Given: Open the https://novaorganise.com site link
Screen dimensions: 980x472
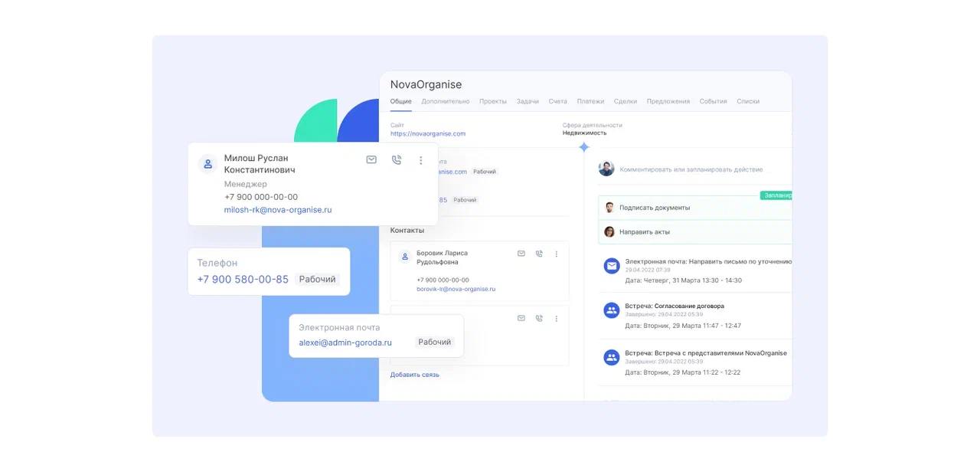Looking at the screenshot, I should coord(428,133).
